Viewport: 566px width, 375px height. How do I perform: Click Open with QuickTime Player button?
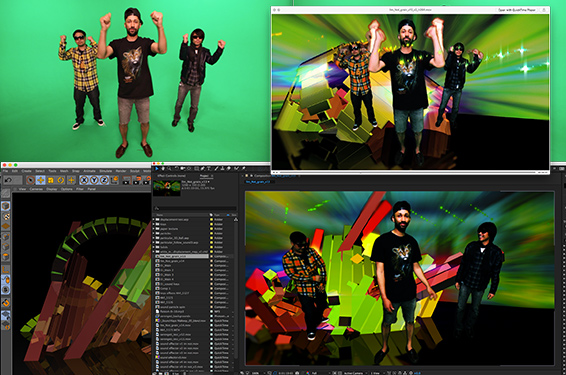coord(517,10)
